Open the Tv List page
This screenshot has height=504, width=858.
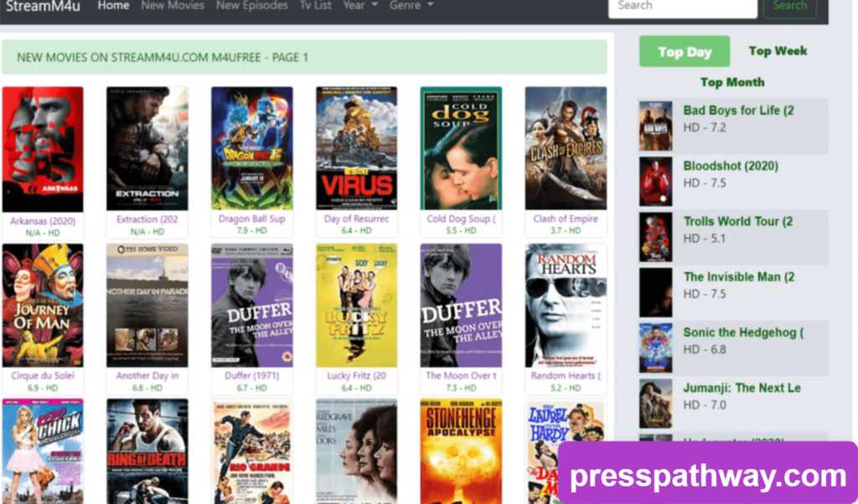(x=315, y=6)
